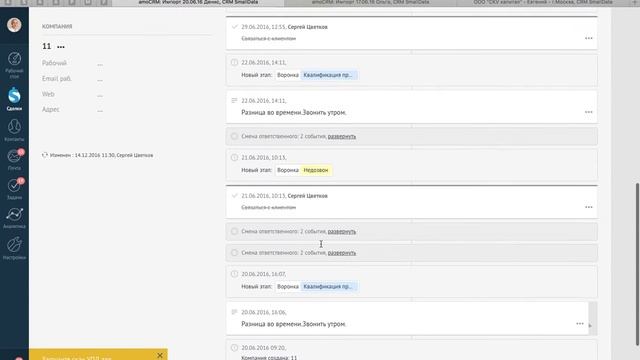Screen dimensions: 640x360
Task: Click the yellow Недозвон stage tag
Action: coord(316,170)
